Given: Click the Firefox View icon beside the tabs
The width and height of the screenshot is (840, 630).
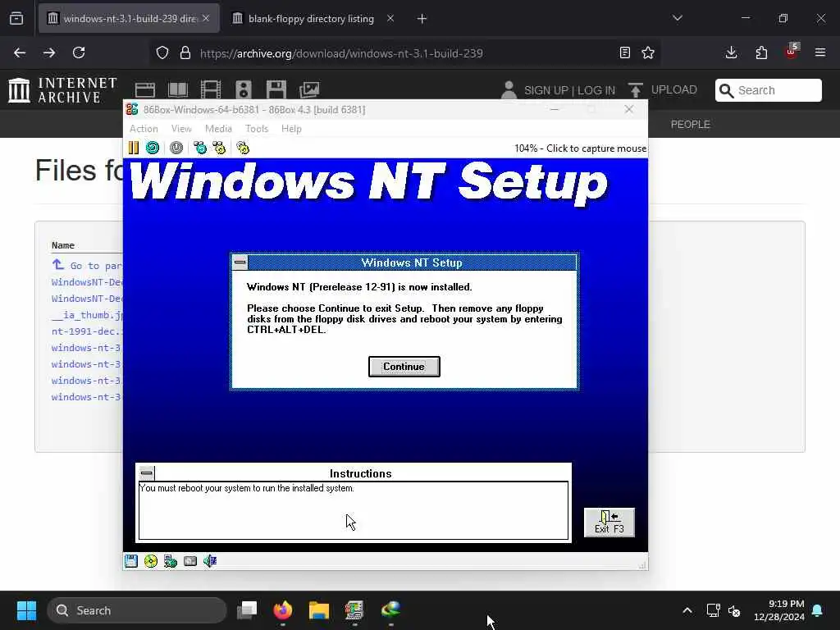Looking at the screenshot, I should 16,19.
